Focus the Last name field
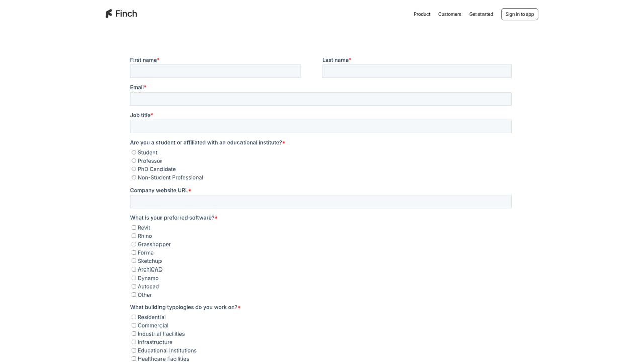Screen dimensions: 644x362 pyautogui.click(x=417, y=71)
